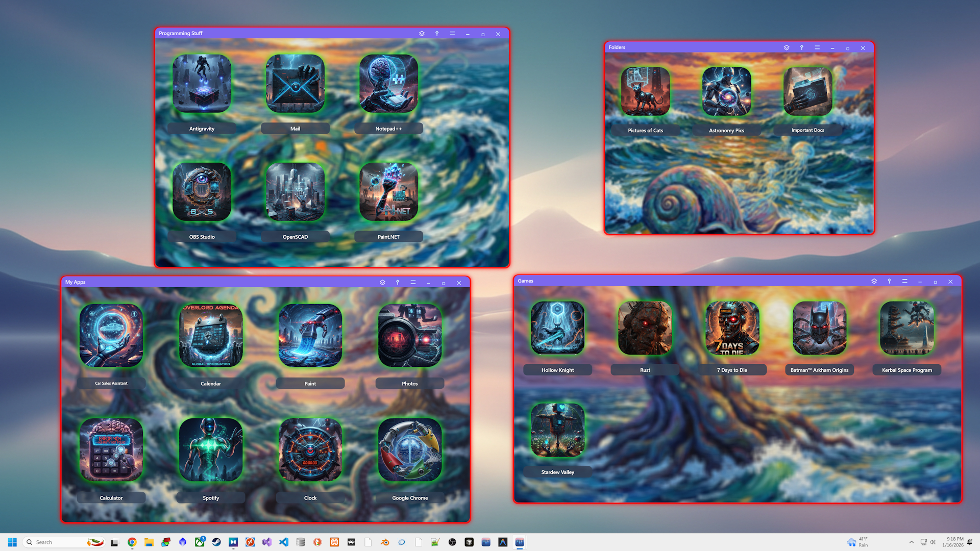Open the Antigravity app icon
The image size is (980, 551).
[202, 84]
